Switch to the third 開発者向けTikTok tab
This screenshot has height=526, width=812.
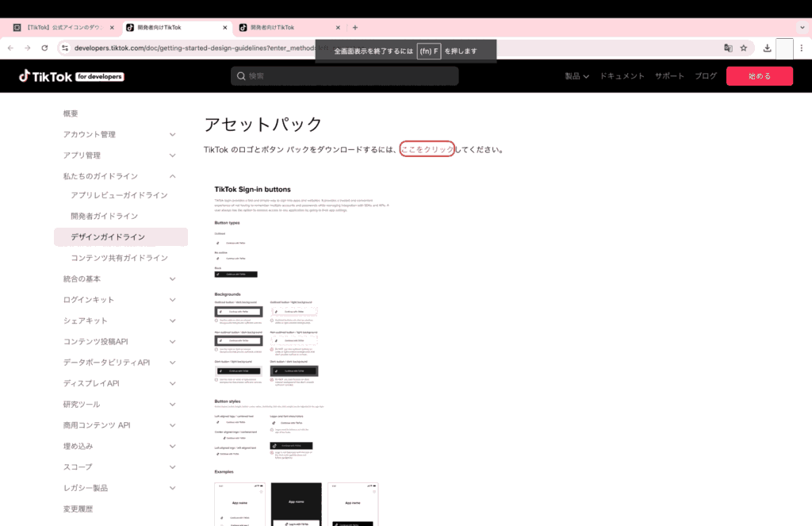pos(289,28)
